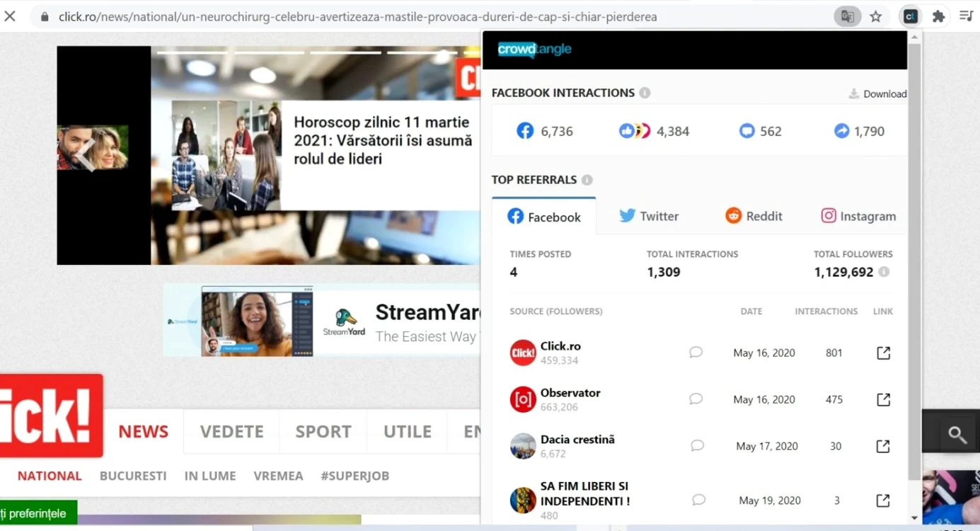
Task: Open the VEDETE menu section
Action: click(x=232, y=431)
